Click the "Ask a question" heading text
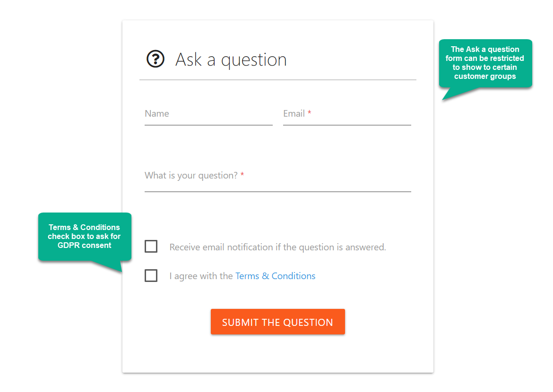Screen dimensions: 553x392 point(231,60)
